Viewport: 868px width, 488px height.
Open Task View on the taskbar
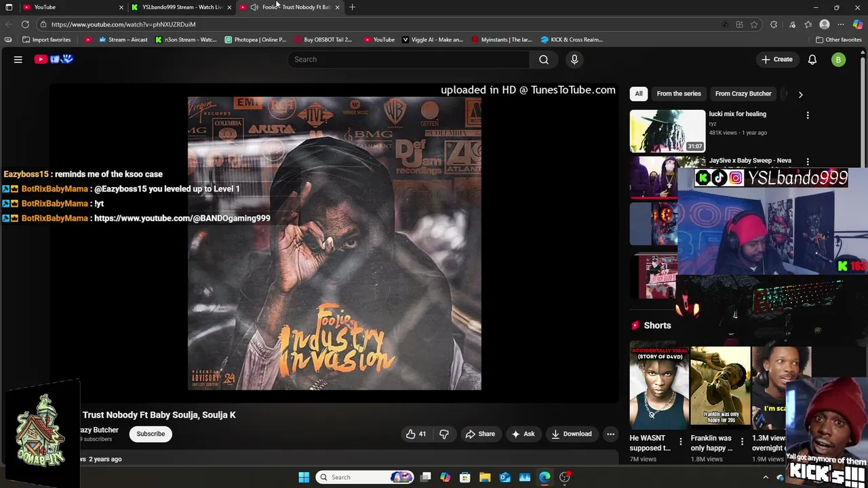425,477
